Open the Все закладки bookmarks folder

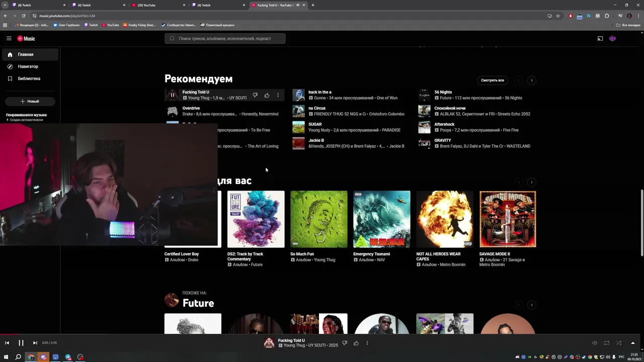coord(628,25)
